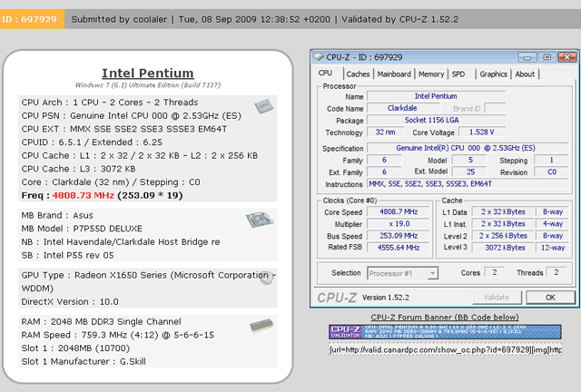Viewport: 581px width, 392px height.
Task: Open the About tab
Action: [x=525, y=74]
